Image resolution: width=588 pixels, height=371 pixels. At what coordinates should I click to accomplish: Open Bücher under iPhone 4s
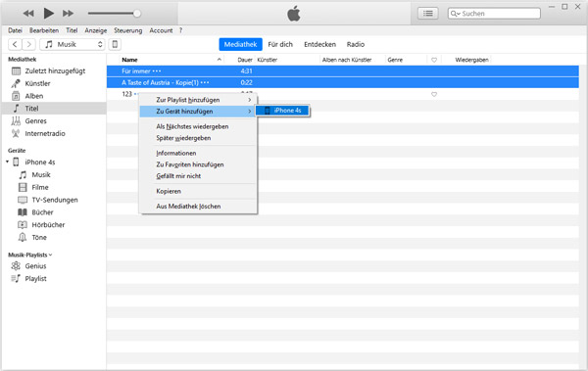tap(42, 212)
